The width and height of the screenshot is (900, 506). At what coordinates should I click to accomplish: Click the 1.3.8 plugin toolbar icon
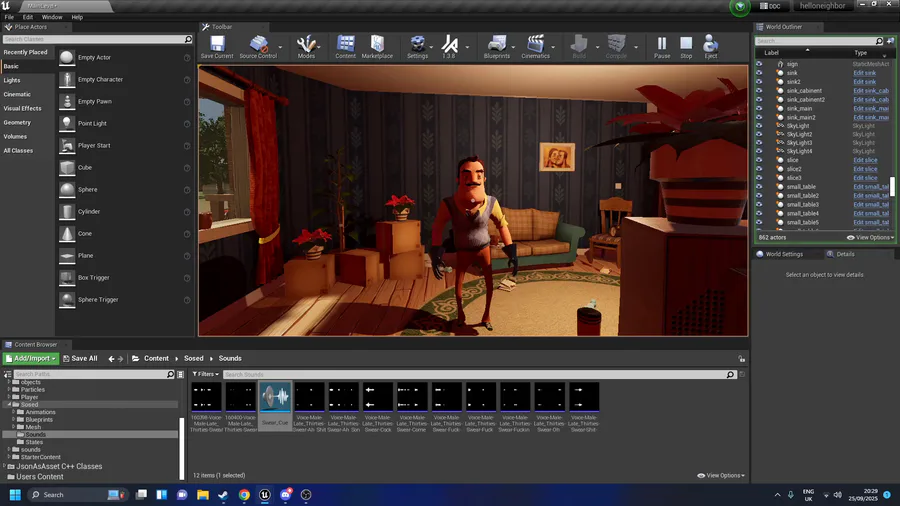(x=449, y=44)
